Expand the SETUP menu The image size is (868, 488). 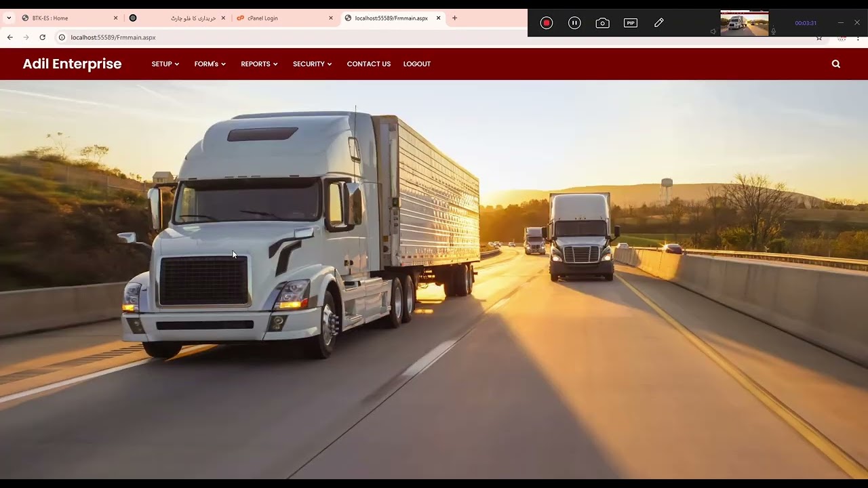165,64
